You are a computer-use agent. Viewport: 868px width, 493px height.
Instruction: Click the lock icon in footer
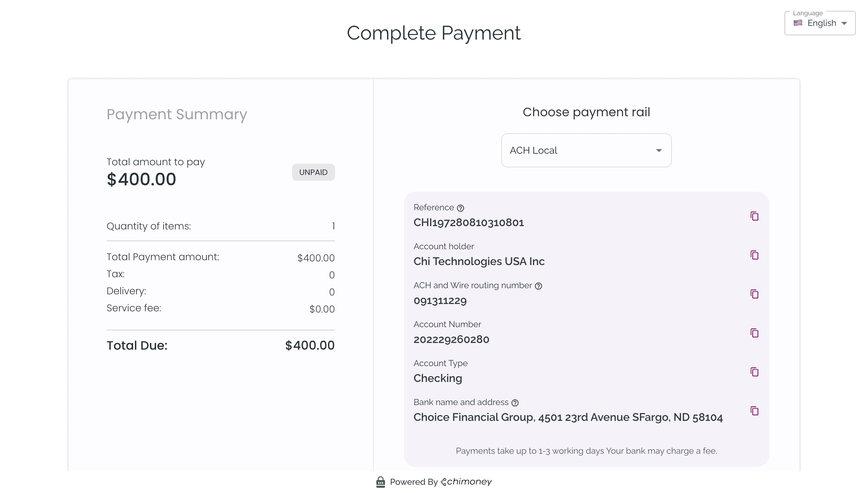[x=380, y=482]
